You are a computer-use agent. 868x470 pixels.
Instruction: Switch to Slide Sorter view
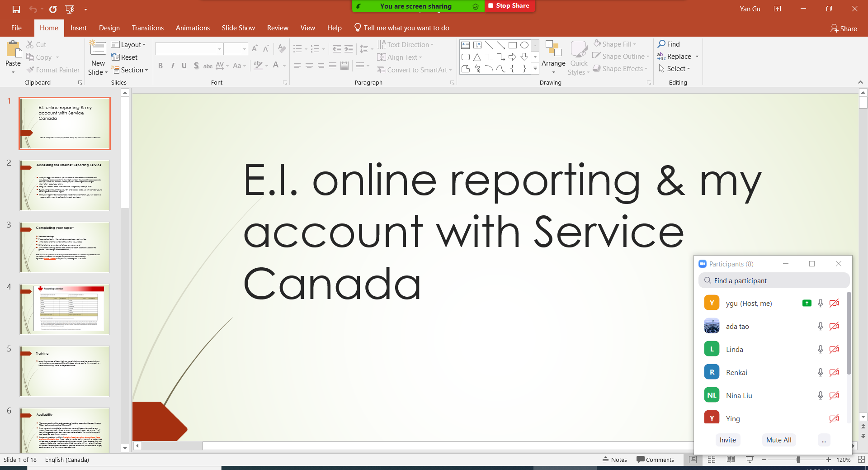coord(712,460)
